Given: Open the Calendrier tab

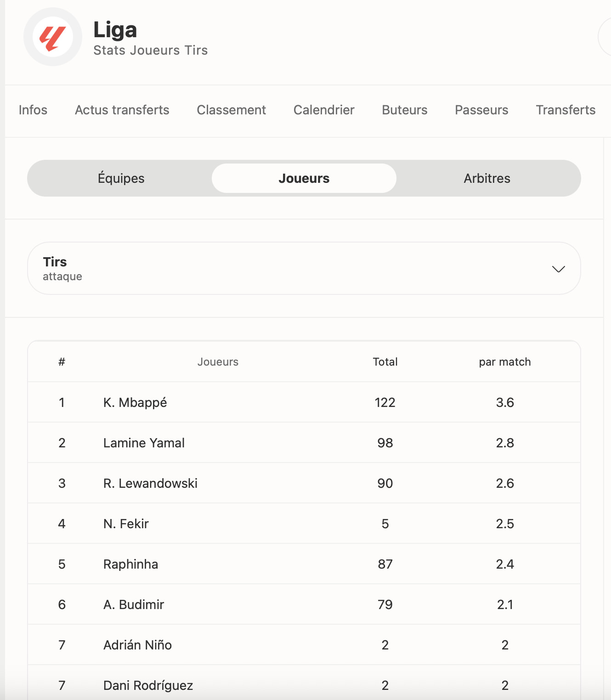Looking at the screenshot, I should [324, 110].
